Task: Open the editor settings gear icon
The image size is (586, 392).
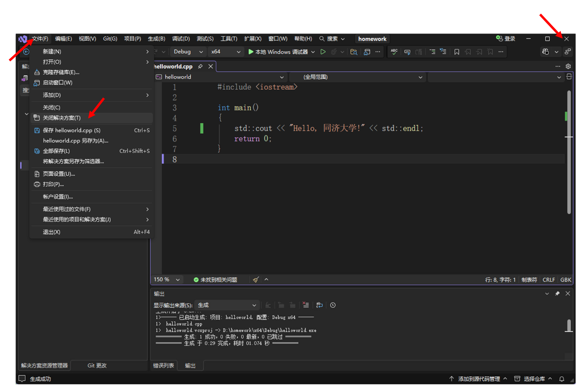Action: (568, 67)
